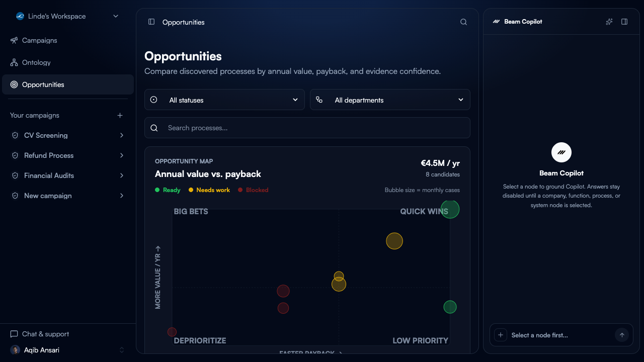
Task: Select the large yellow bubble in Quick Wins
Action: (x=394, y=241)
